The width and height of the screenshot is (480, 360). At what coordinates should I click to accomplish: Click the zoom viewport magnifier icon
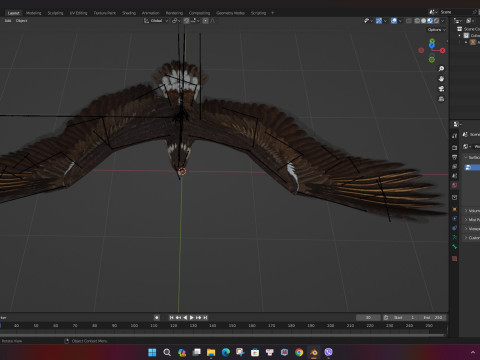441,69
